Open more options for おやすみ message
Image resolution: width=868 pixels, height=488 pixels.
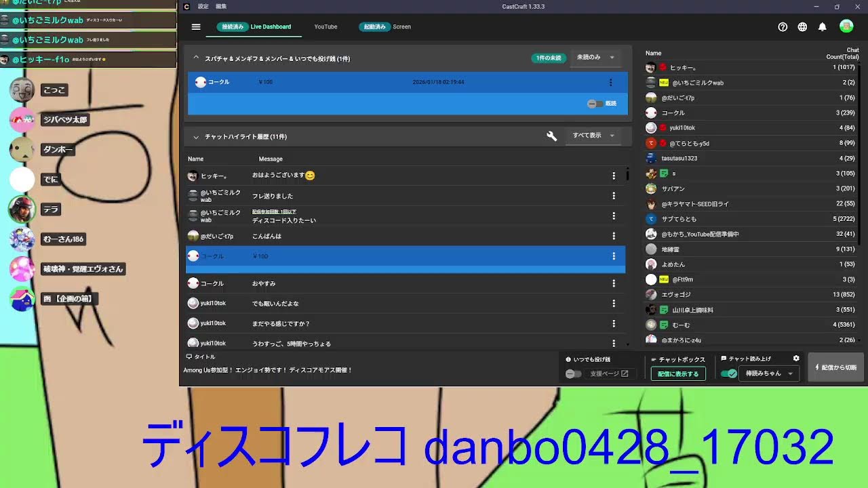tap(614, 283)
